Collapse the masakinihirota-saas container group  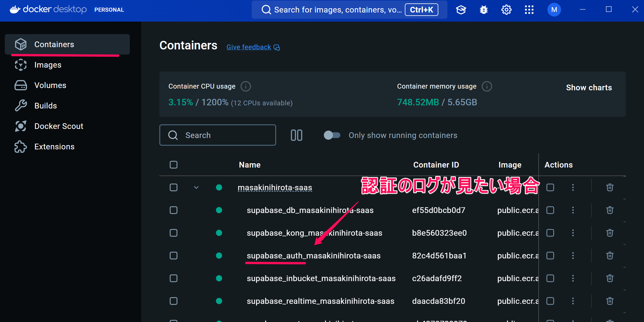coord(196,187)
